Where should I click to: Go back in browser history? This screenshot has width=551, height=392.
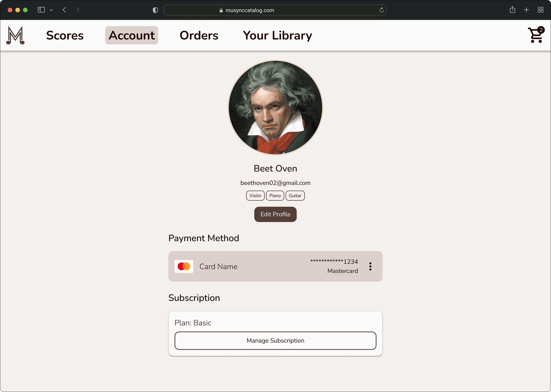click(64, 10)
